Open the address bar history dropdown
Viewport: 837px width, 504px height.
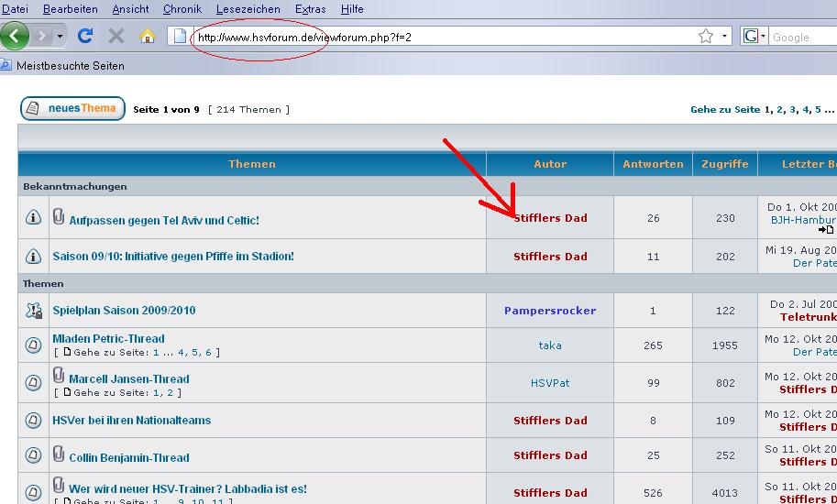click(724, 37)
